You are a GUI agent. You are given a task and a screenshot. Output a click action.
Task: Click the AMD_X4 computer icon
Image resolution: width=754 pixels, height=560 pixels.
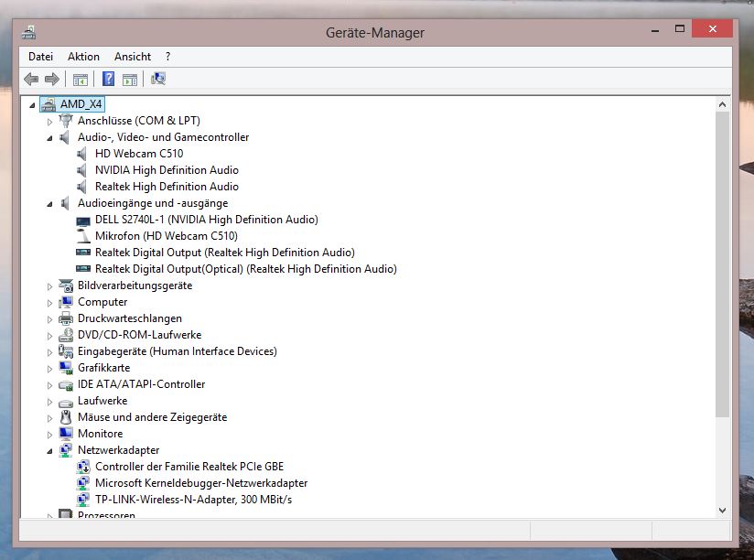48,104
